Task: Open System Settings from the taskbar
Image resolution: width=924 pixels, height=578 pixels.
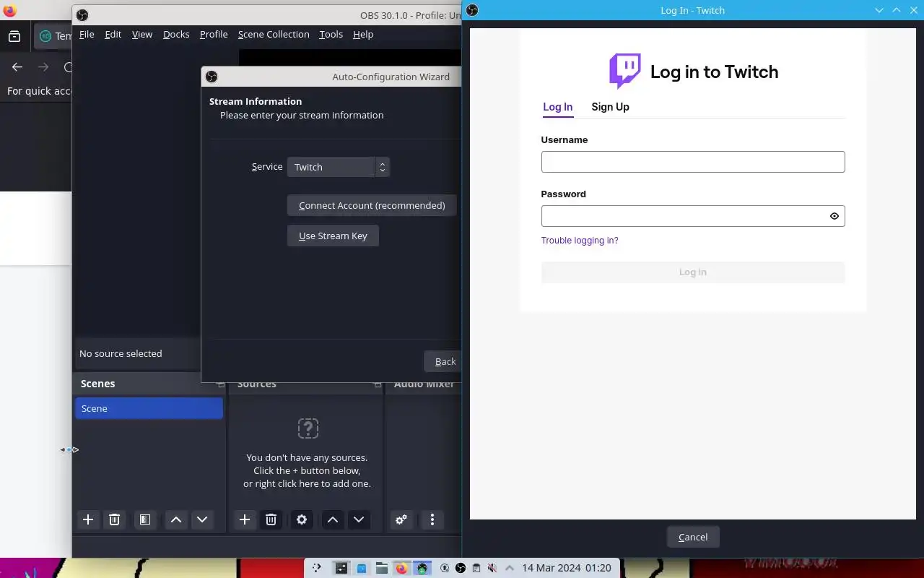Action: pyautogui.click(x=341, y=568)
